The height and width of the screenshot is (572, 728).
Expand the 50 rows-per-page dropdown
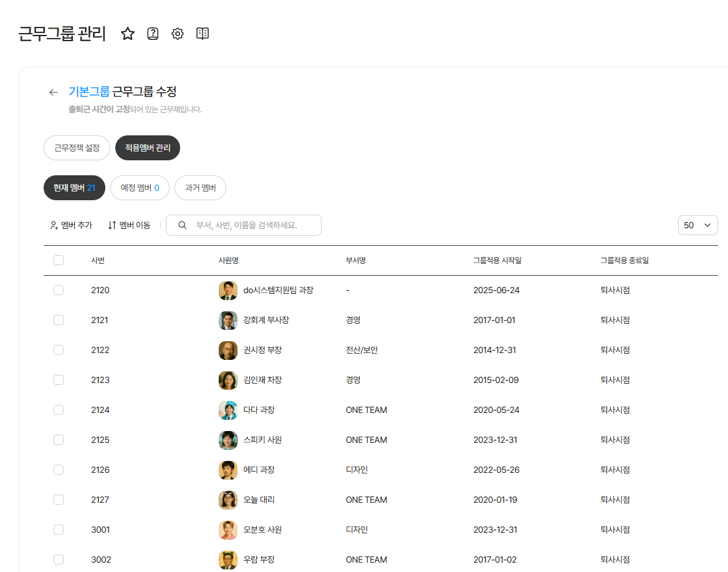coord(697,225)
